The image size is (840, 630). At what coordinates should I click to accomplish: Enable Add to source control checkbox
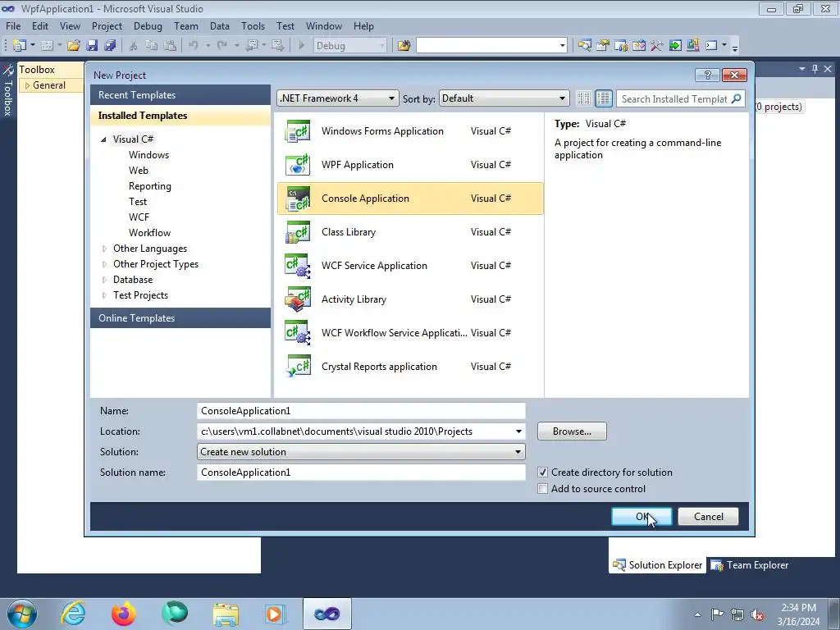tap(543, 489)
